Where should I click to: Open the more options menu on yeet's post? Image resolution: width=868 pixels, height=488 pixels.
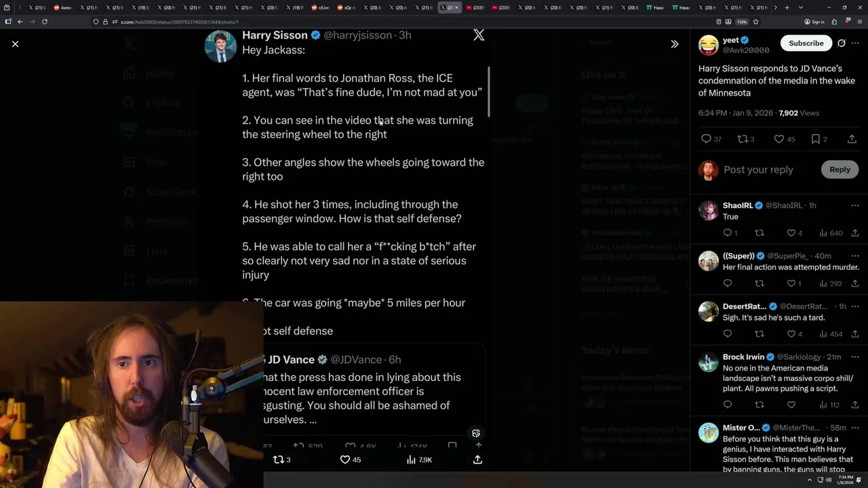[x=855, y=43]
